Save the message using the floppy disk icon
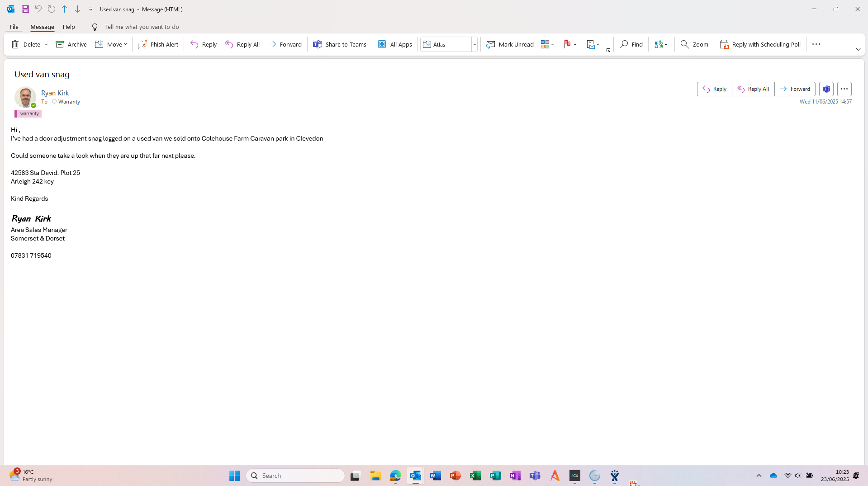The image size is (868, 486). tap(25, 9)
